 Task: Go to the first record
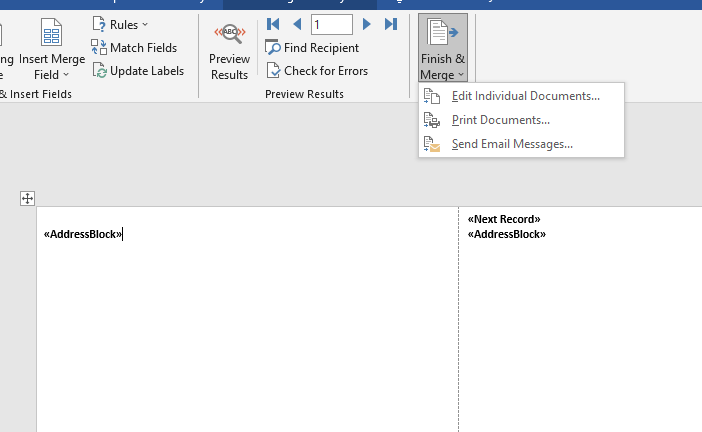pyautogui.click(x=273, y=24)
